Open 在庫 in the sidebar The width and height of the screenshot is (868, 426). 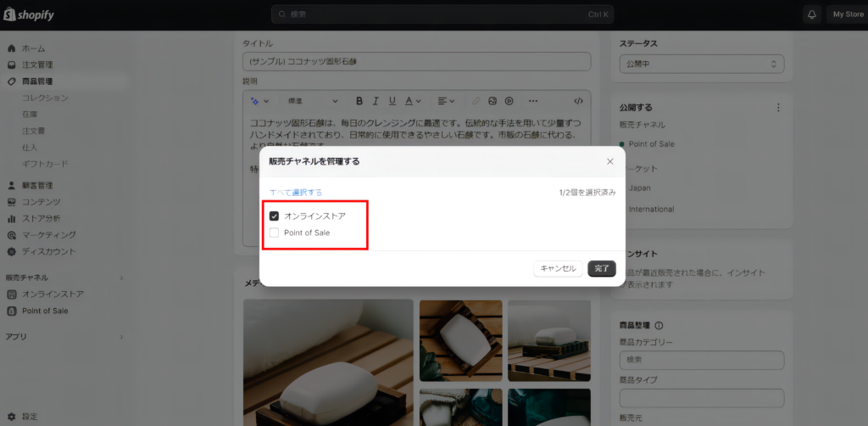30,115
